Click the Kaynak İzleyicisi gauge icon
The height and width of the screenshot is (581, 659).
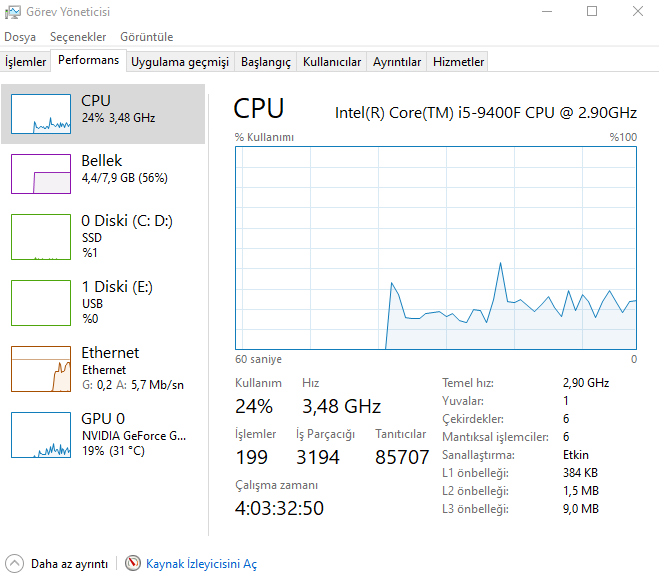pos(133,563)
